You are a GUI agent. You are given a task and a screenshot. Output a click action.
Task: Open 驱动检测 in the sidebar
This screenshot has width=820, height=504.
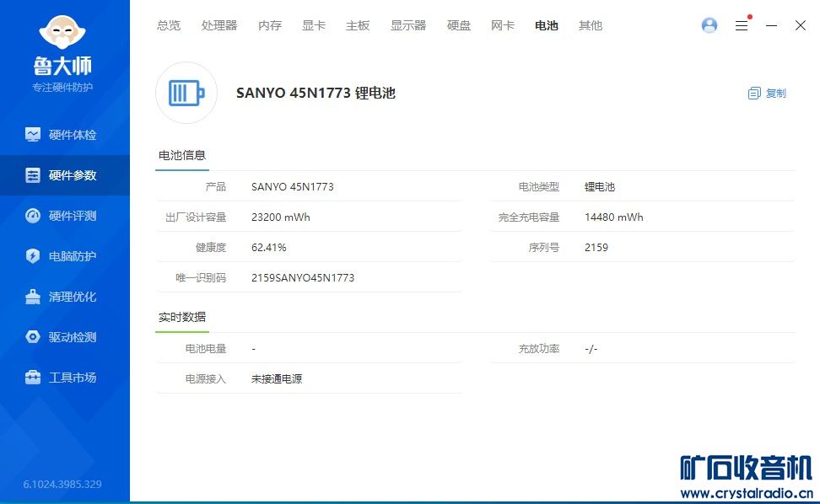[65, 337]
